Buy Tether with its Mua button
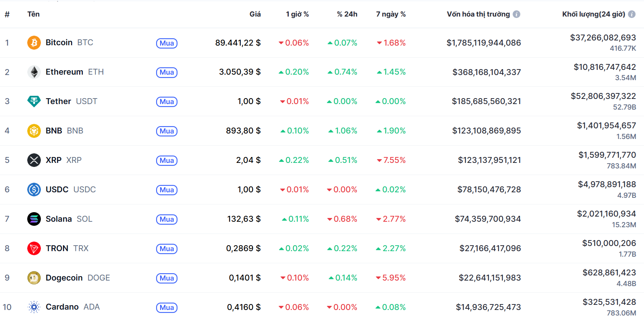 pos(167,102)
